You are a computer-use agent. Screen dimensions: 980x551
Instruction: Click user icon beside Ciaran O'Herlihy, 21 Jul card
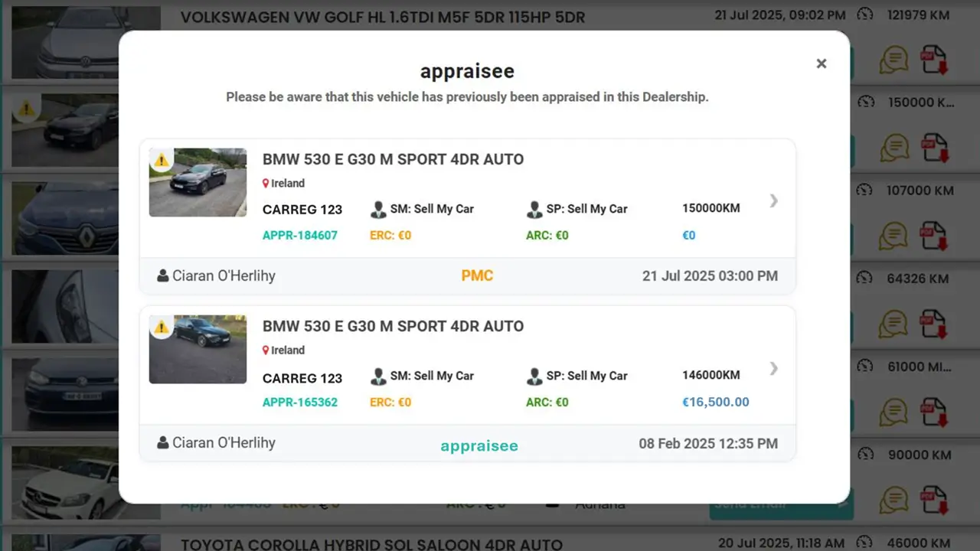(162, 275)
